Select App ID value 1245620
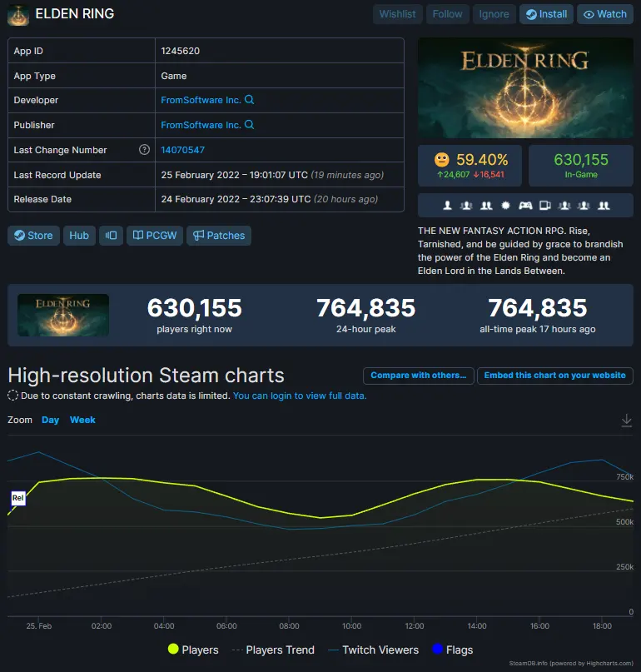Image resolution: width=641 pixels, height=672 pixels. tap(181, 51)
